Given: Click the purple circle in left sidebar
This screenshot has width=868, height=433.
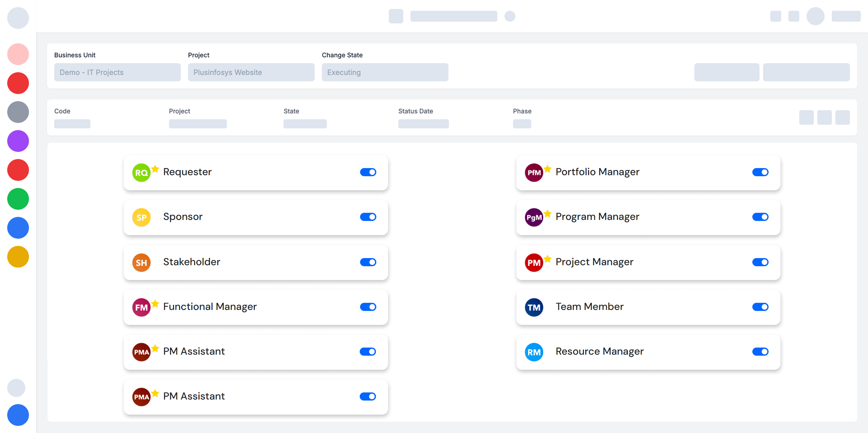Looking at the screenshot, I should (18, 141).
